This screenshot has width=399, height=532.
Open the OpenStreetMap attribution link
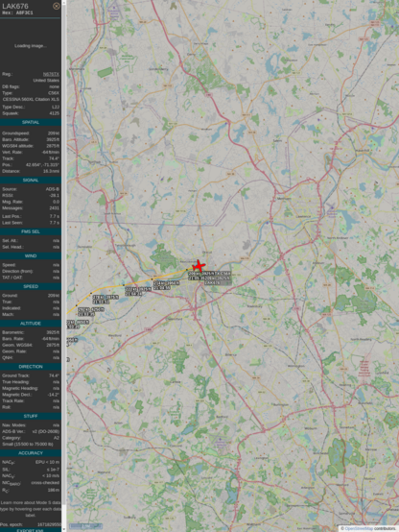coord(359,528)
